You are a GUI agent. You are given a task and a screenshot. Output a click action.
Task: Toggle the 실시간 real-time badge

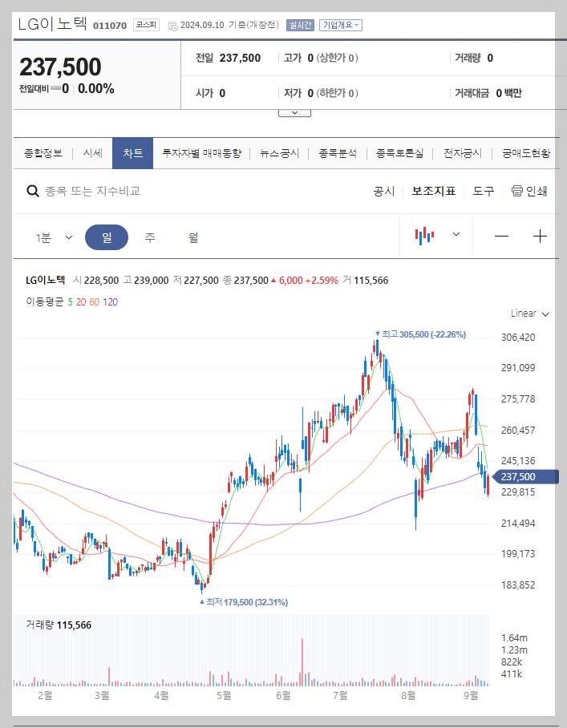click(x=301, y=25)
